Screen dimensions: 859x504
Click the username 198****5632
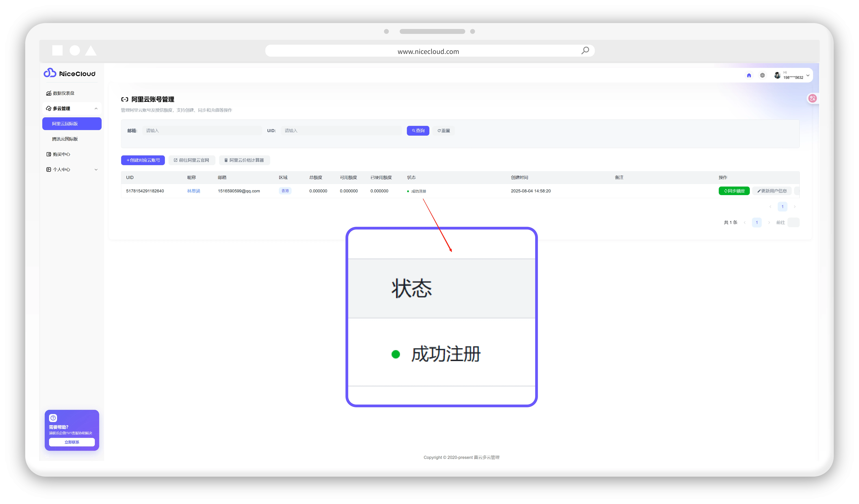coord(793,78)
